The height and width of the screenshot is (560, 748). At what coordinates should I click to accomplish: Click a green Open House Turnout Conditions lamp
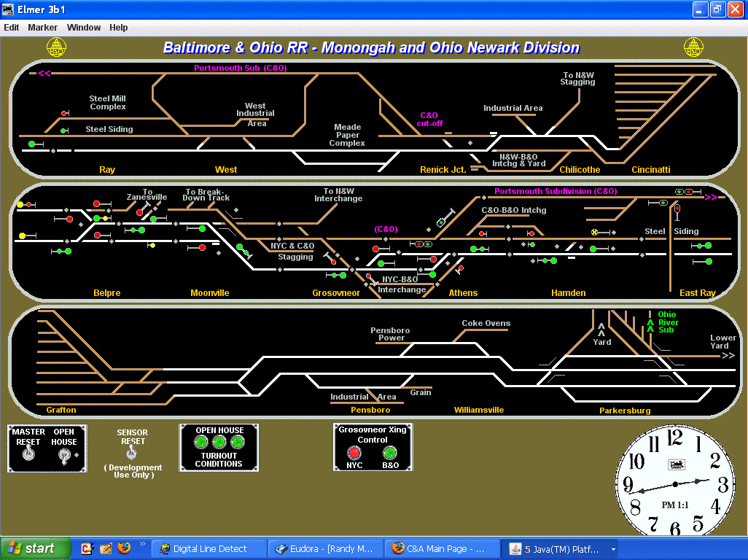pyautogui.click(x=201, y=442)
